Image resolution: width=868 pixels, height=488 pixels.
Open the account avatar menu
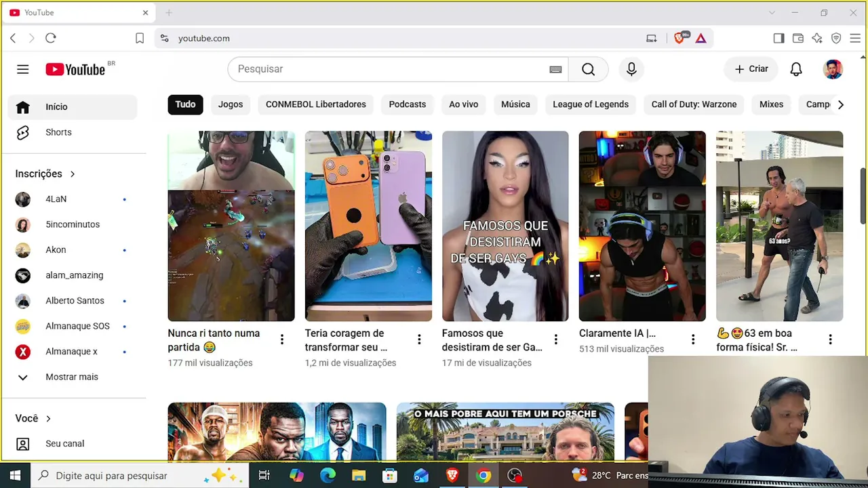click(833, 69)
